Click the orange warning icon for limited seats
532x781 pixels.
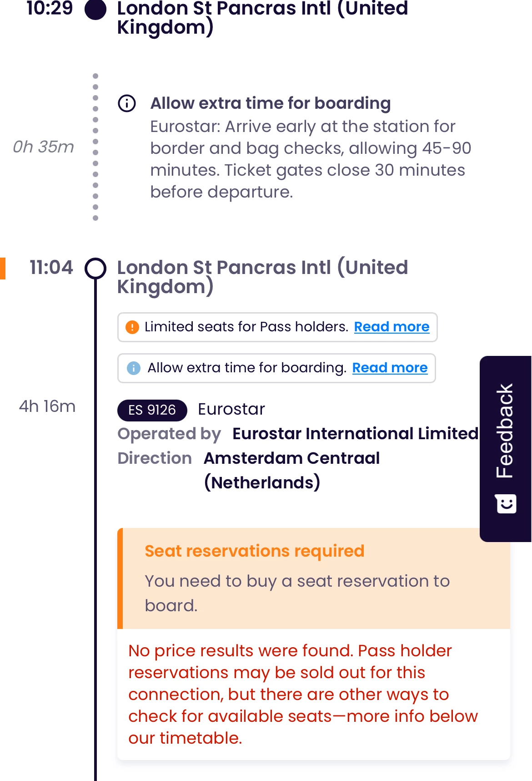pos(132,327)
